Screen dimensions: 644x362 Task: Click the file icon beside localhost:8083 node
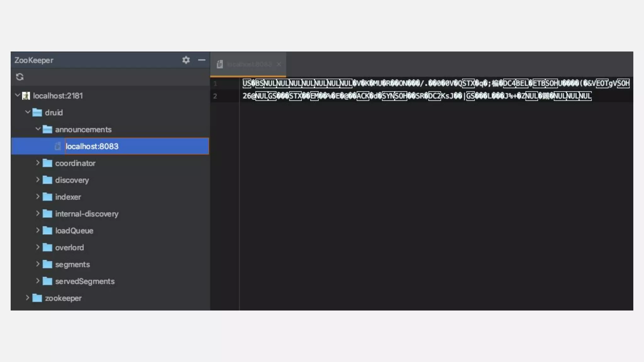click(x=58, y=146)
